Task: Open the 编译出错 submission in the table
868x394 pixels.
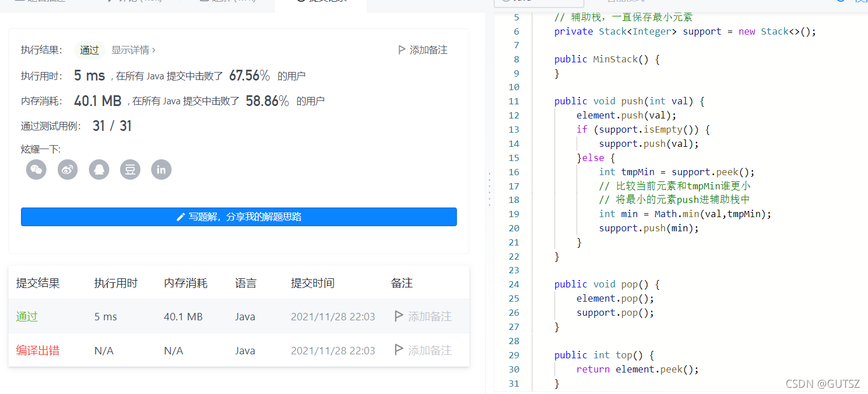Action: tap(37, 350)
